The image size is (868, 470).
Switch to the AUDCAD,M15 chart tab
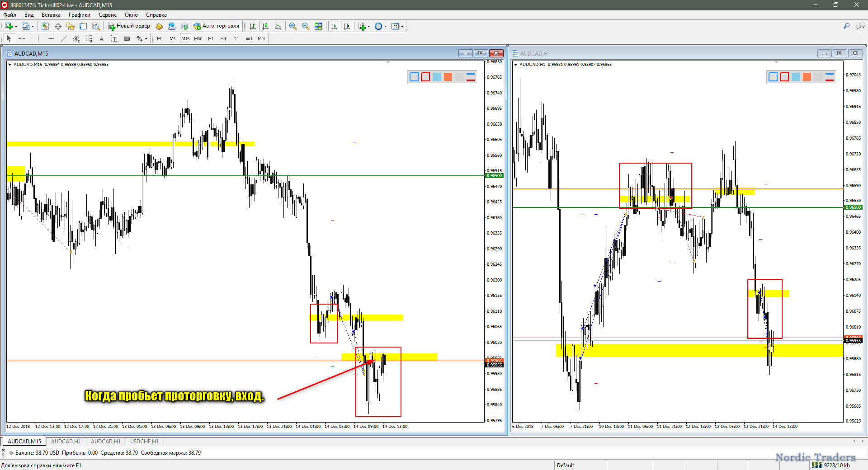point(24,442)
